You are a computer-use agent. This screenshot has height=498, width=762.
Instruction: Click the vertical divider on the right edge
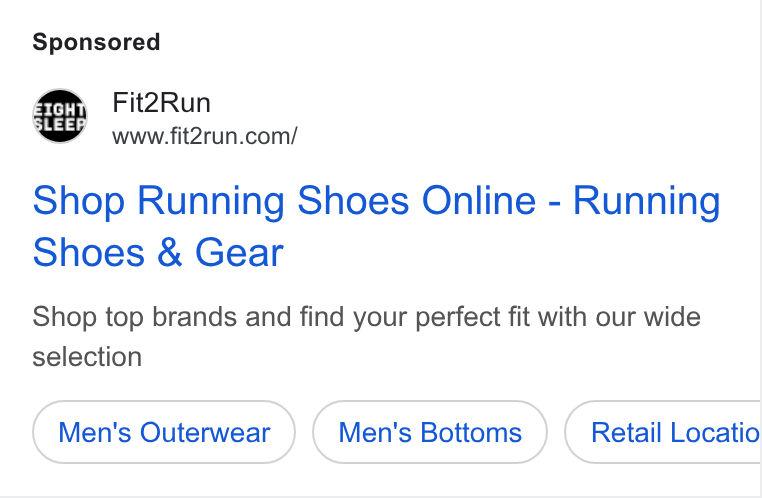pyautogui.click(x=761, y=249)
